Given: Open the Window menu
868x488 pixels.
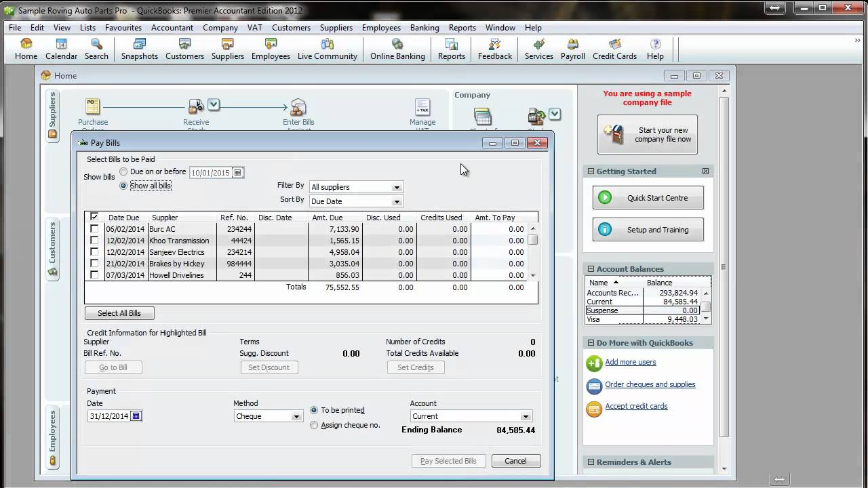Looking at the screenshot, I should click(500, 28).
